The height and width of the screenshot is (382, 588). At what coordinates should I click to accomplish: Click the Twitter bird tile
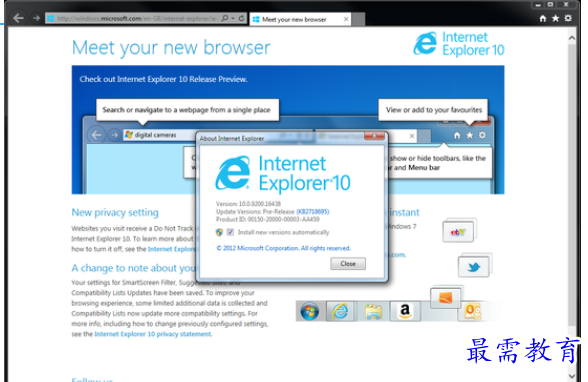(x=473, y=267)
